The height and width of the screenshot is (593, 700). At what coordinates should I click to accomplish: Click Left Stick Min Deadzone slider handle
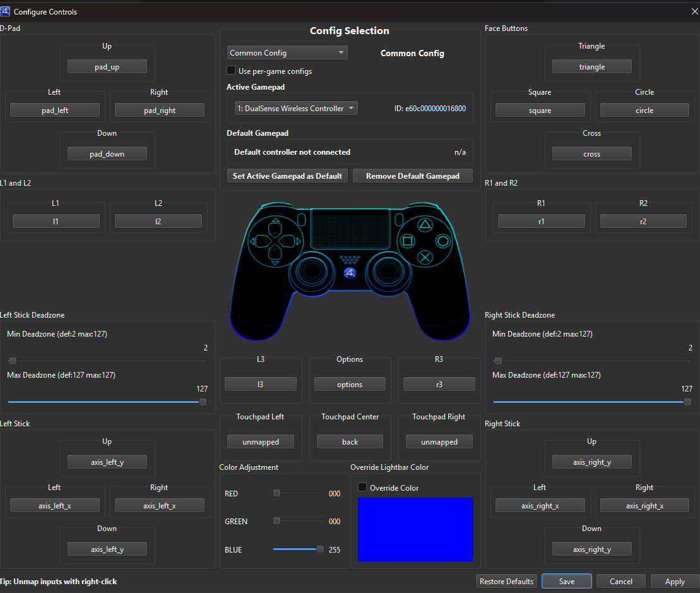13,361
